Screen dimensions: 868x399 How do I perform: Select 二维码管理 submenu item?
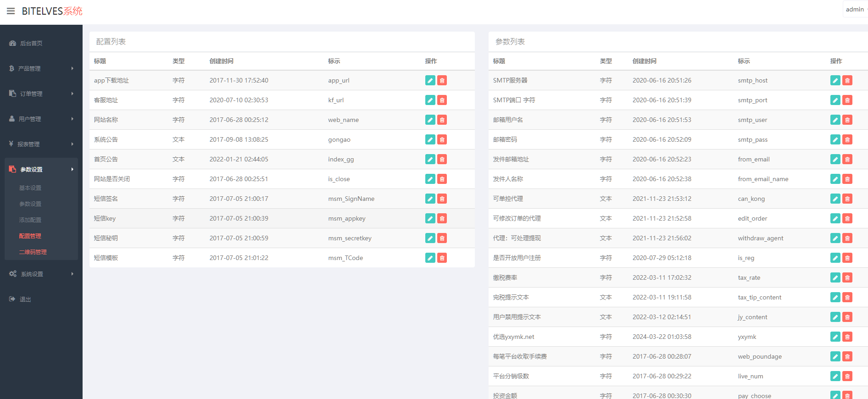tap(33, 252)
